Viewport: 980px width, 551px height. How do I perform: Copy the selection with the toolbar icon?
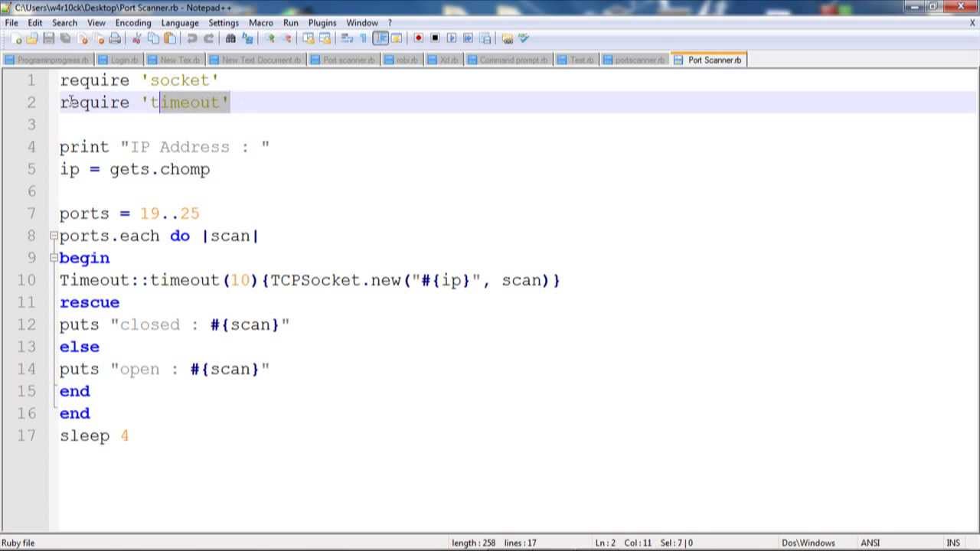point(153,38)
